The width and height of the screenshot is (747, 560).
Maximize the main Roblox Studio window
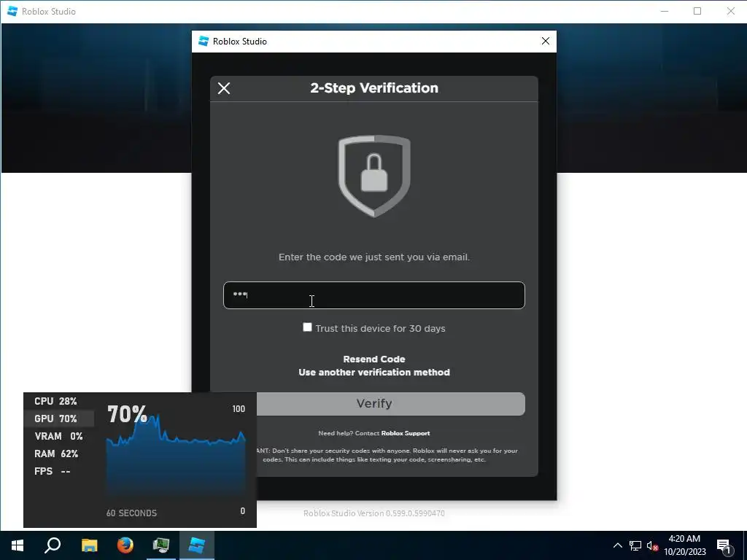pyautogui.click(x=697, y=12)
